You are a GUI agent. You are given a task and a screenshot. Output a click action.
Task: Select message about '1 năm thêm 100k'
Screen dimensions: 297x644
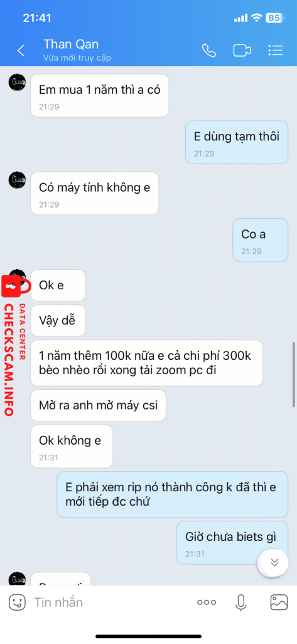click(146, 363)
